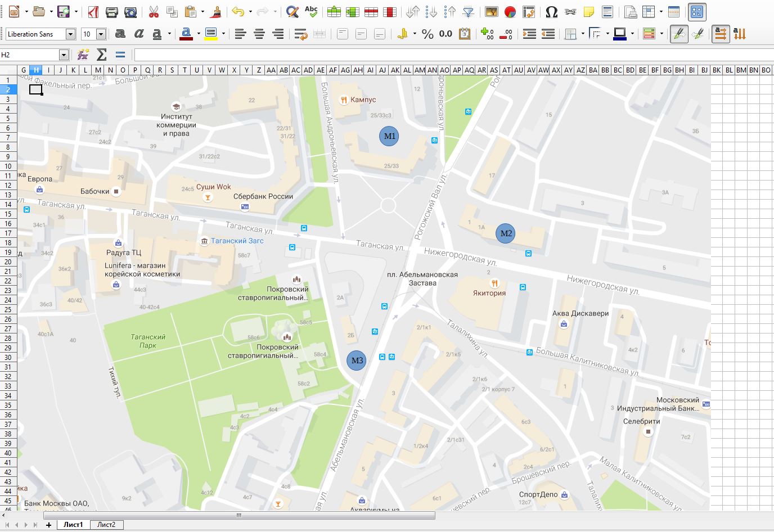
Task: Switch to the Лист2 sheet tab
Action: click(x=106, y=525)
